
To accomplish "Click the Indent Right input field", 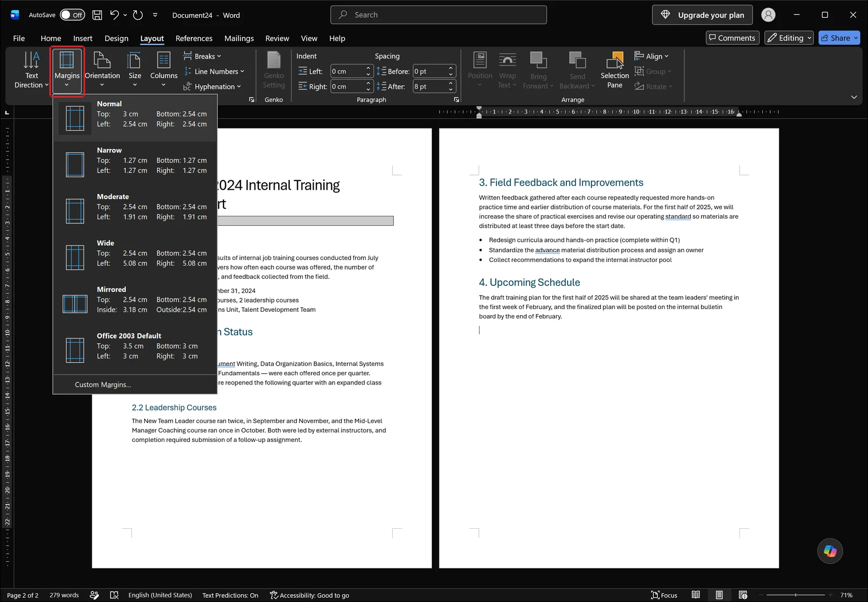I will [348, 87].
